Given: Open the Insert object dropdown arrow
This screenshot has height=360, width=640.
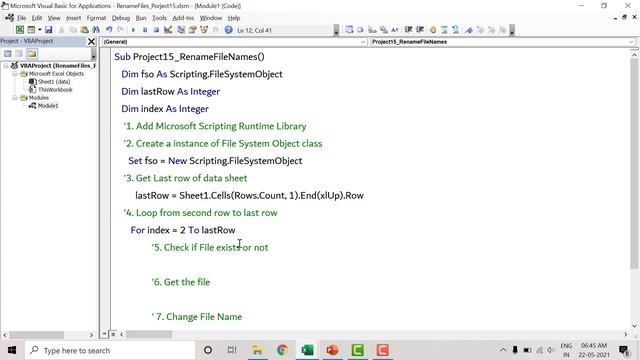Looking at the screenshot, I should pos(40,30).
